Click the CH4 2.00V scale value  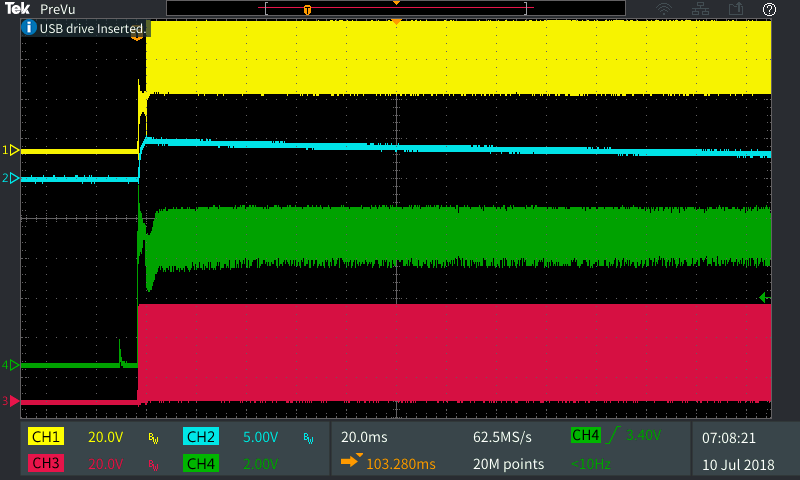point(261,464)
